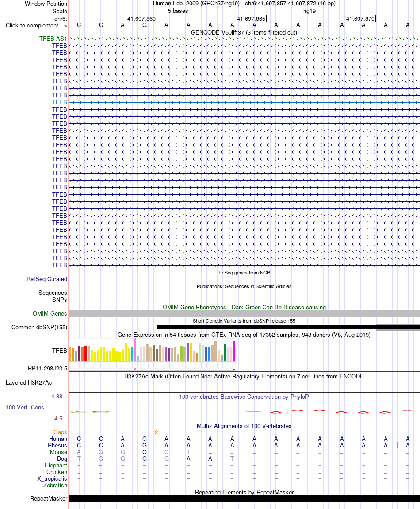Click the orange Gaps label
Screen dimensions: 420x509
60,432
